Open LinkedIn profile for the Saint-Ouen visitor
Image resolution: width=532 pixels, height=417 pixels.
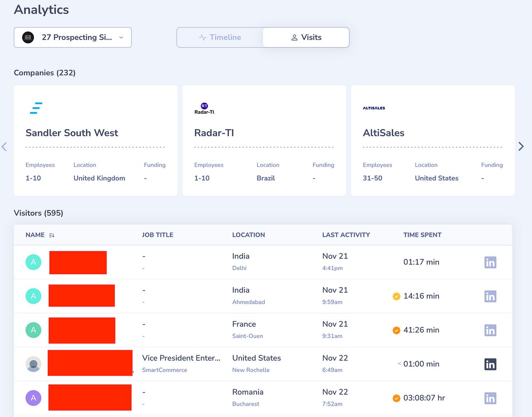tap(490, 330)
